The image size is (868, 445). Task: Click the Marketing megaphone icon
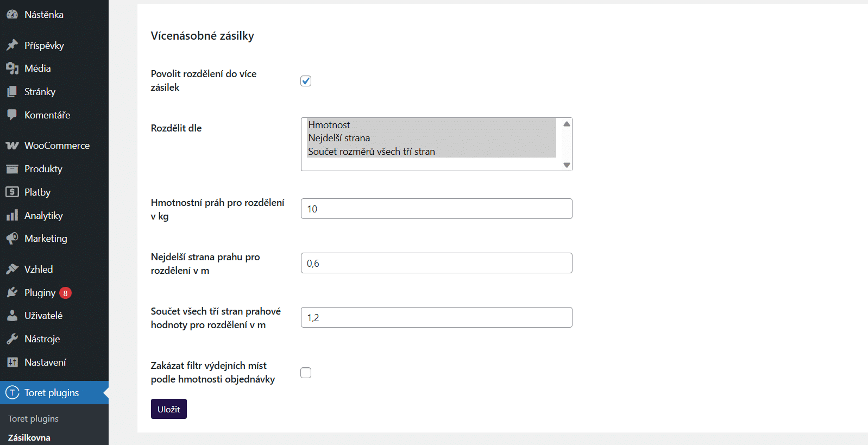point(12,239)
